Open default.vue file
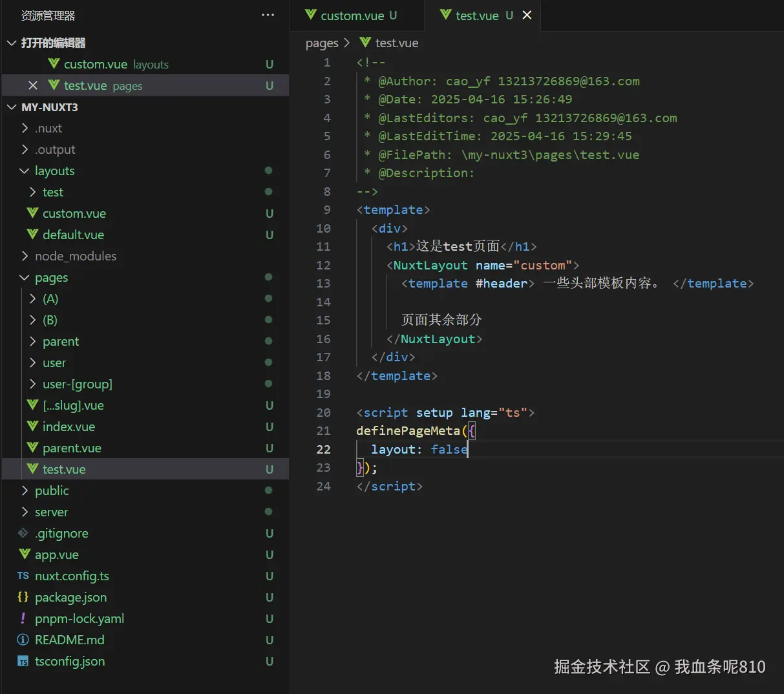784x694 pixels. point(145,235)
